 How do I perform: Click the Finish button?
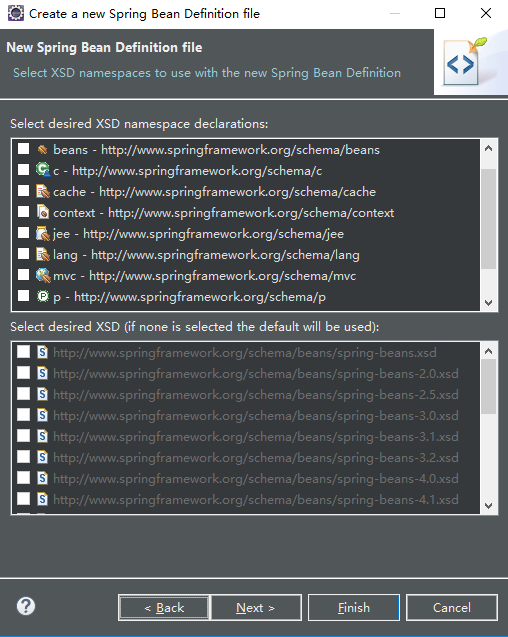354,608
